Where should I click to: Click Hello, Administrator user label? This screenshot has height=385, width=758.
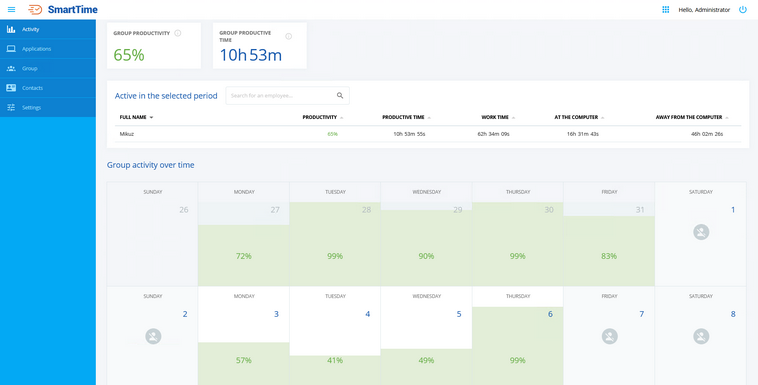(x=704, y=10)
